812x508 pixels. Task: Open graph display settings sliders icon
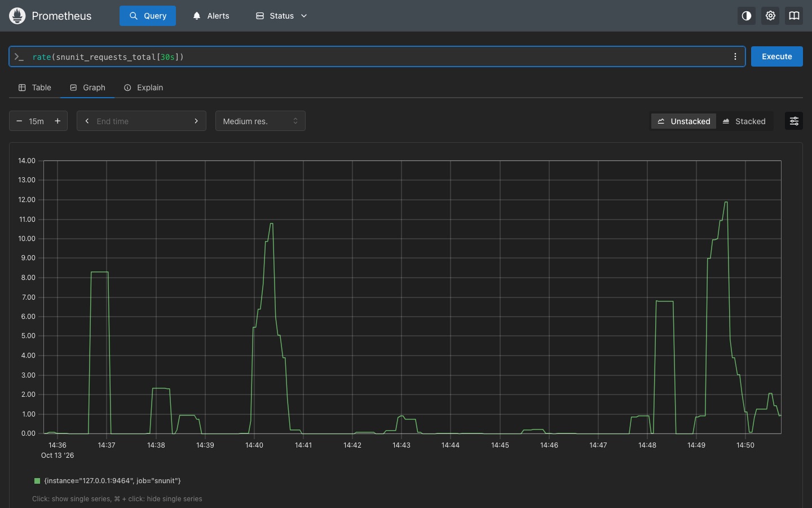point(794,121)
